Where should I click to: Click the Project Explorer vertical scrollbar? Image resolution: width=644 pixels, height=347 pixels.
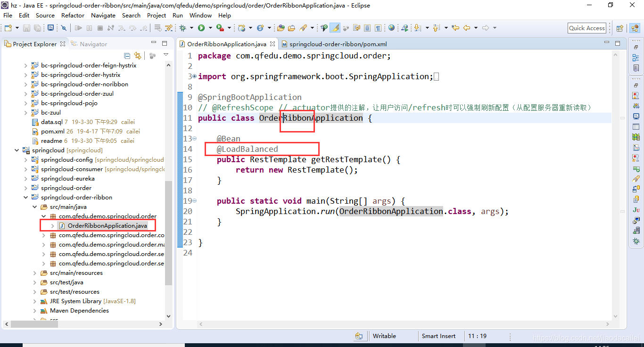pyautogui.click(x=168, y=233)
